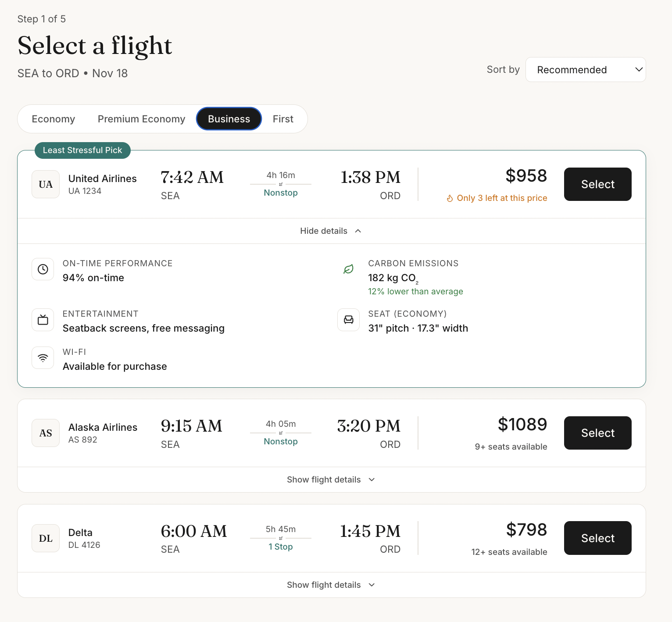Click the '12+ seats available' text

(509, 552)
